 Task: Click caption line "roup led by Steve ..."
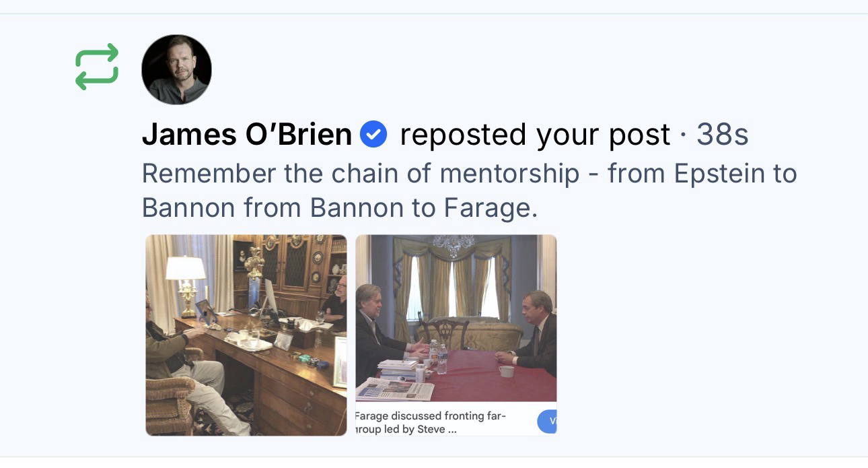(406, 430)
